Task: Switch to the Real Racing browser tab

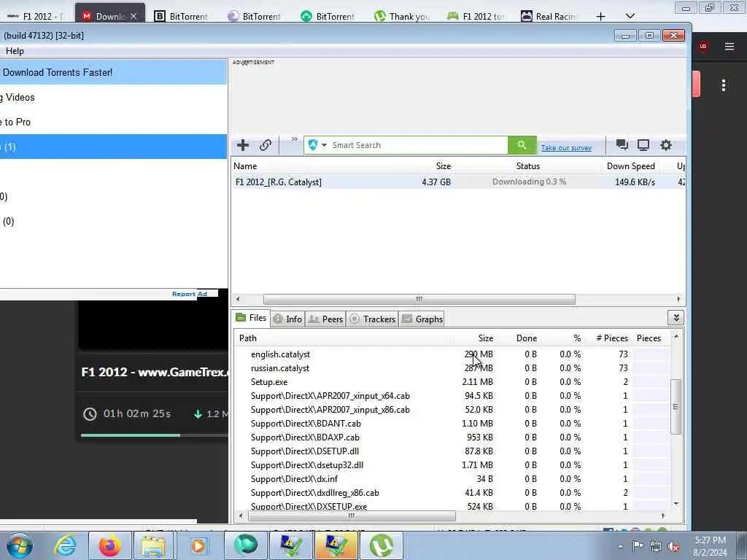Action: [549, 16]
